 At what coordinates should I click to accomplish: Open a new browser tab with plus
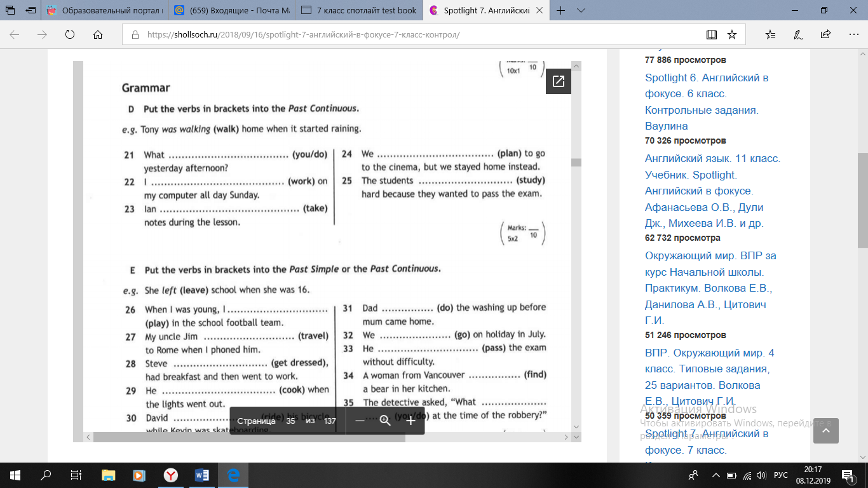pyautogui.click(x=560, y=11)
